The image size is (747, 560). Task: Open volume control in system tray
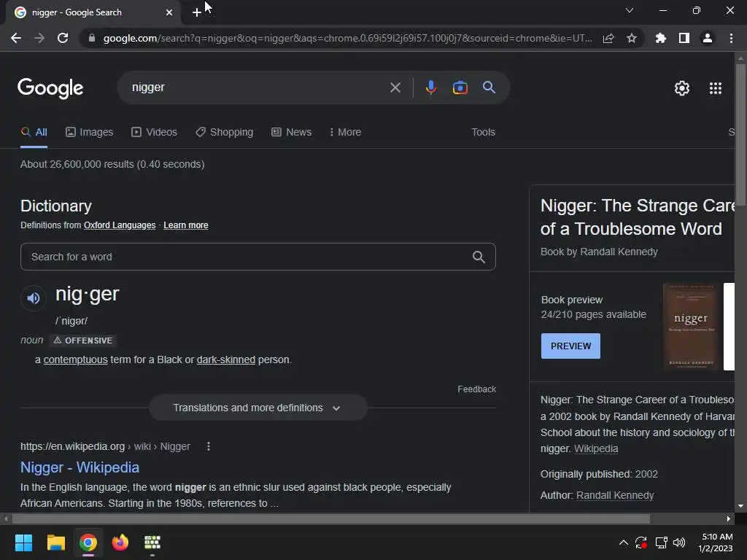pos(679,542)
